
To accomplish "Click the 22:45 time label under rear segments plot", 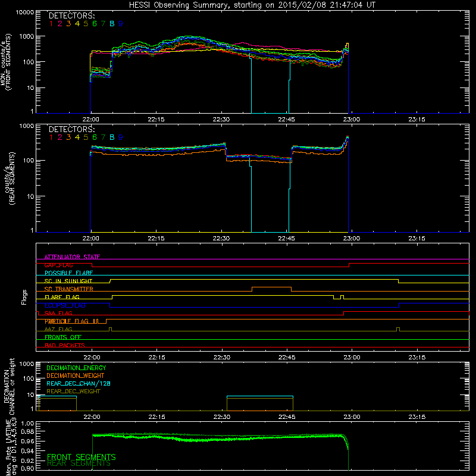I will [286, 239].
